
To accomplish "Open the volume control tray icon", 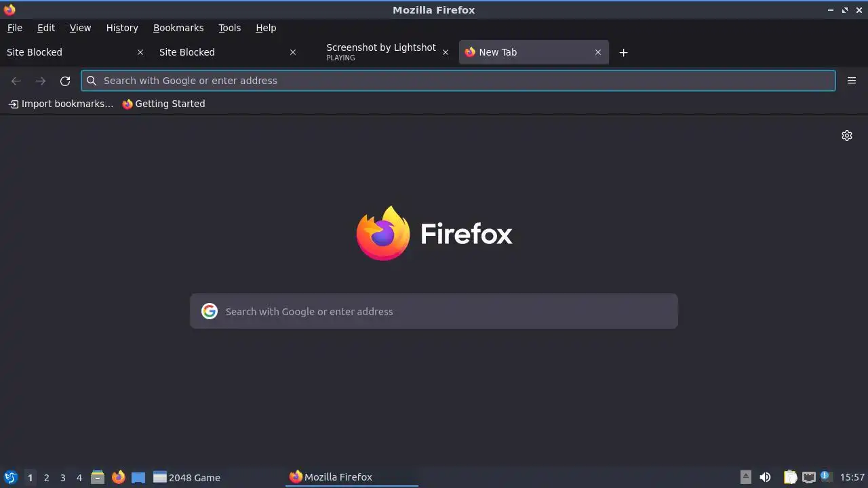I will click(x=765, y=477).
